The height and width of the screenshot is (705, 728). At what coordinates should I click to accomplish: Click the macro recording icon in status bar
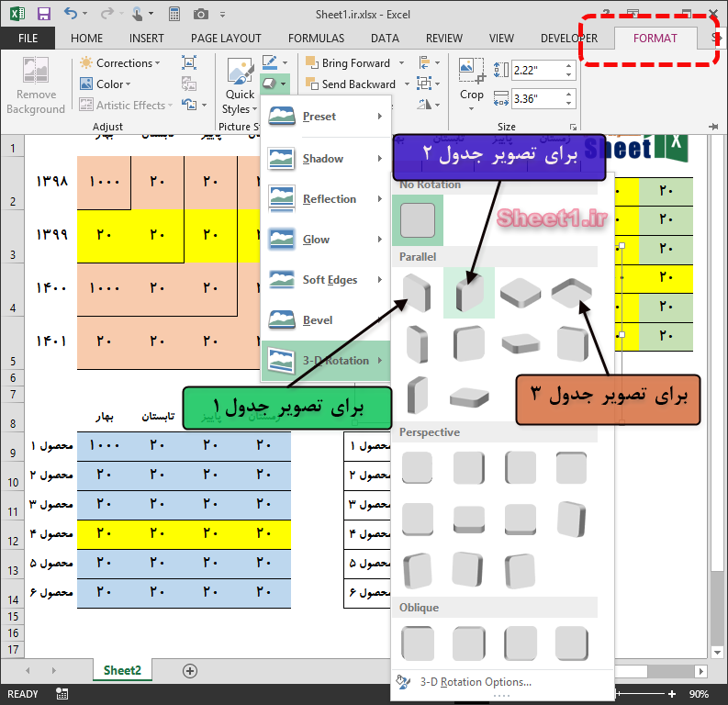[x=62, y=694]
